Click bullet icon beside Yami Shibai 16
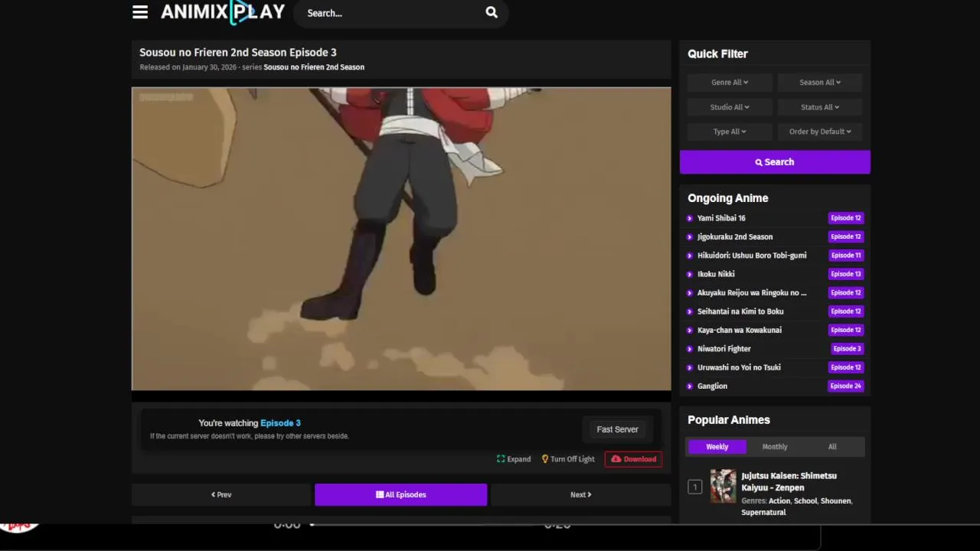 click(690, 218)
